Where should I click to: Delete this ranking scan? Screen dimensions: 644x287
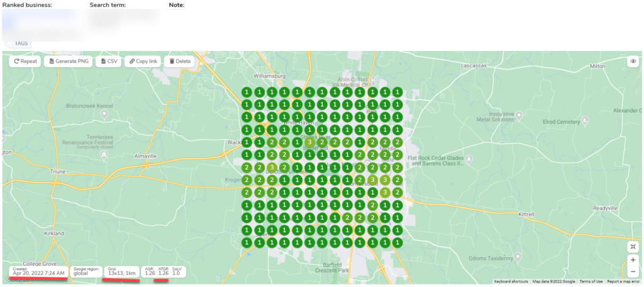(x=180, y=62)
